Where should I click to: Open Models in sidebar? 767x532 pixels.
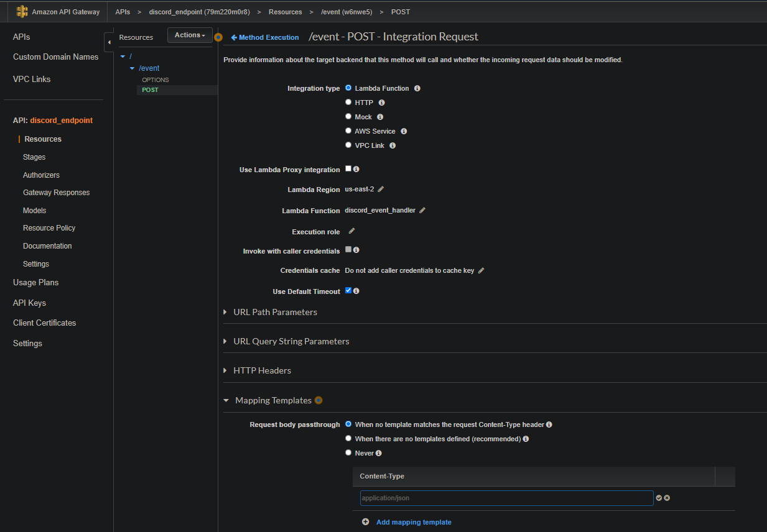34,211
